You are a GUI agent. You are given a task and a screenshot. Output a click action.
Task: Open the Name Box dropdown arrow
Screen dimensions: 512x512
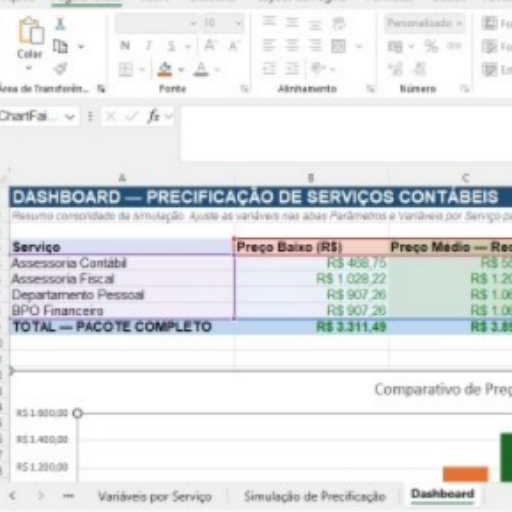point(70,117)
